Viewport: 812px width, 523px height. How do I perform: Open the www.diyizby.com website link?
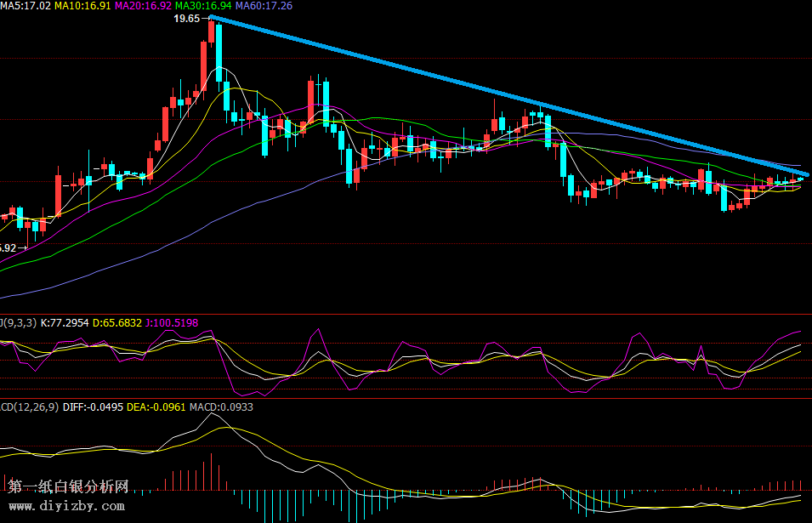[65, 506]
